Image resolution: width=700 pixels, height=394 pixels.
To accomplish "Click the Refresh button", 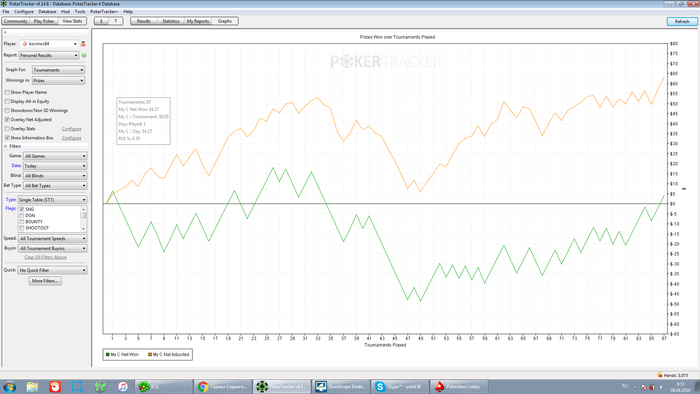I will 682,21.
